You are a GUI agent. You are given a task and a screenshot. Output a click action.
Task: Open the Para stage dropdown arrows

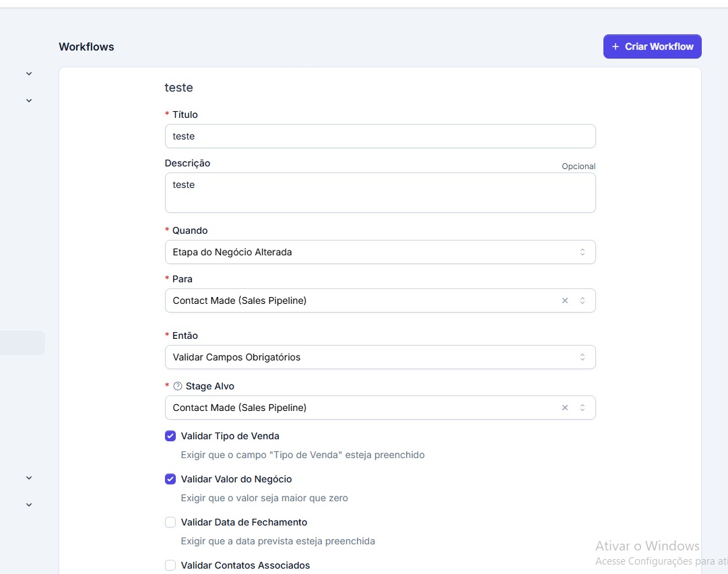point(583,300)
